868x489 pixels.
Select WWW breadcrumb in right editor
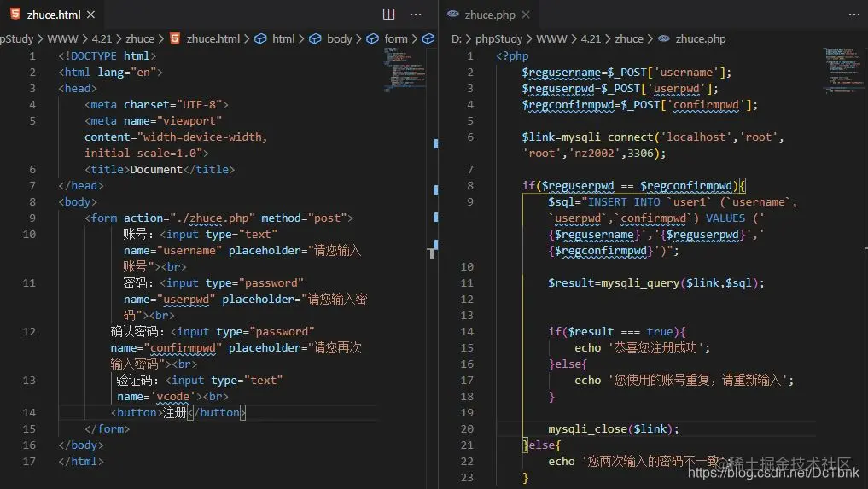551,38
